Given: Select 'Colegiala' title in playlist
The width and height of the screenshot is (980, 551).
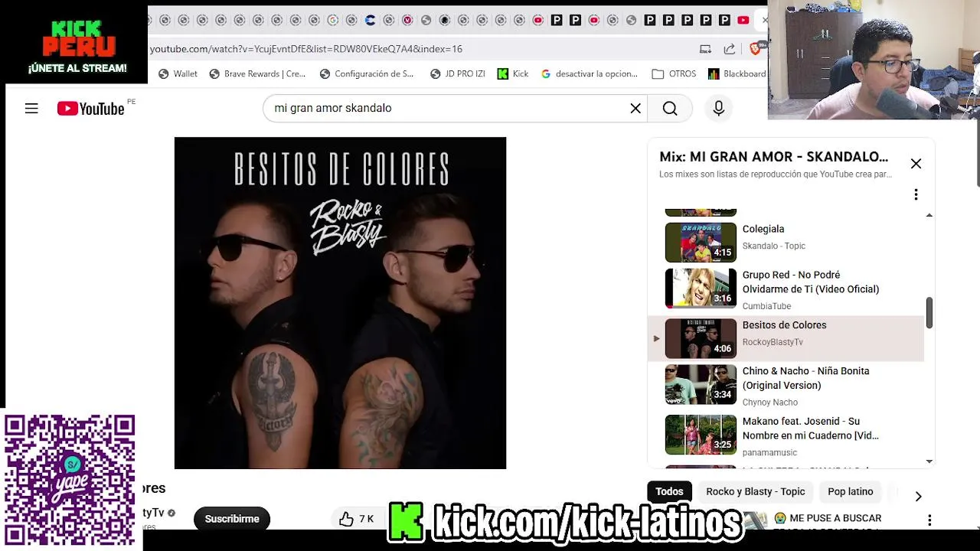Looking at the screenshot, I should [763, 229].
